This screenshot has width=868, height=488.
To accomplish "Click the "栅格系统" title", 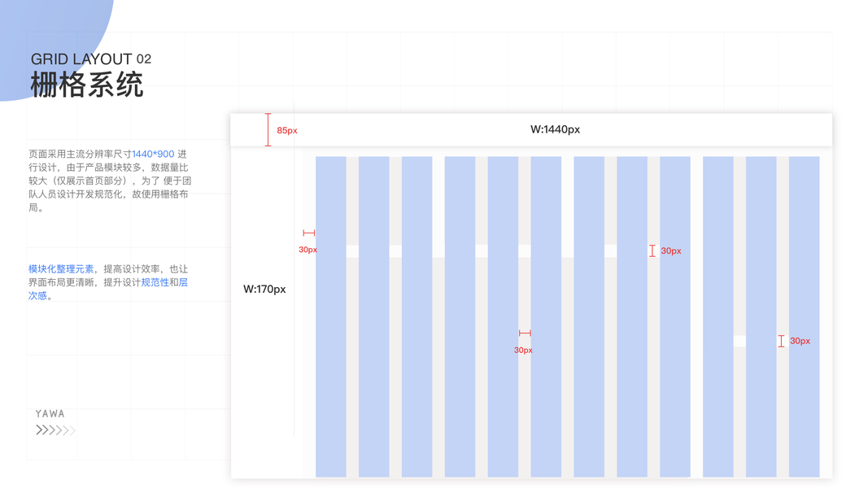I will pyautogui.click(x=87, y=85).
